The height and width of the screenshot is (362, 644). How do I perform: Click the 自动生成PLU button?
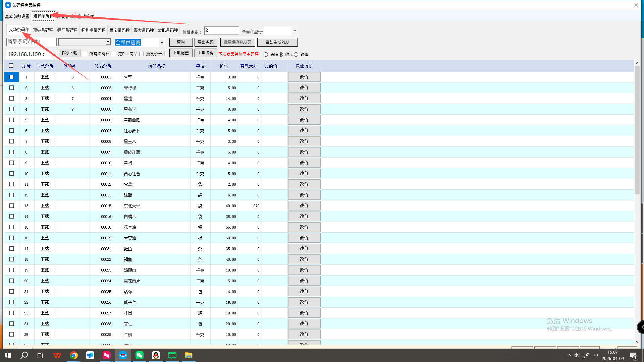point(277,42)
